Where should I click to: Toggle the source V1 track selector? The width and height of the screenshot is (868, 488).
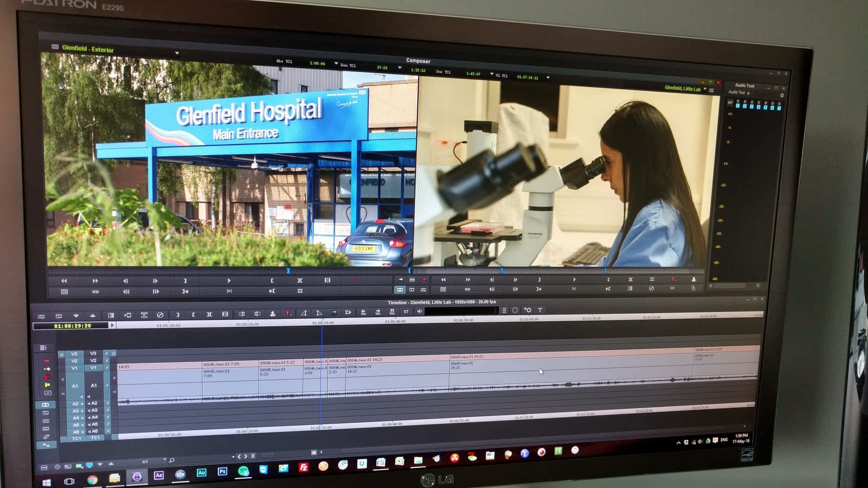tap(74, 368)
